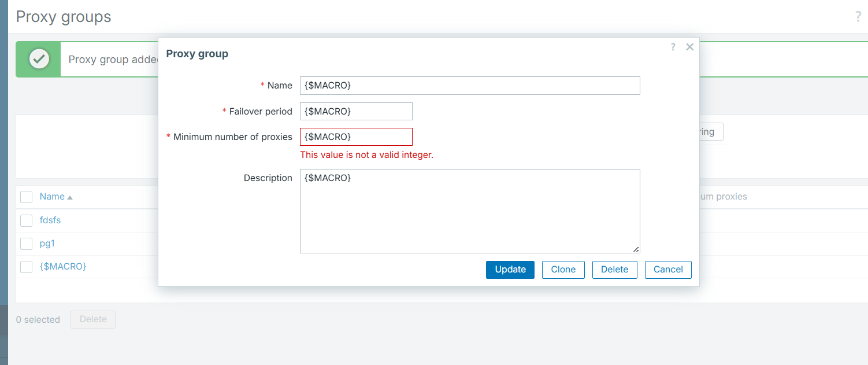Screen dimensions: 868x365
Task: Open the page help question mark icon
Action: (858, 17)
